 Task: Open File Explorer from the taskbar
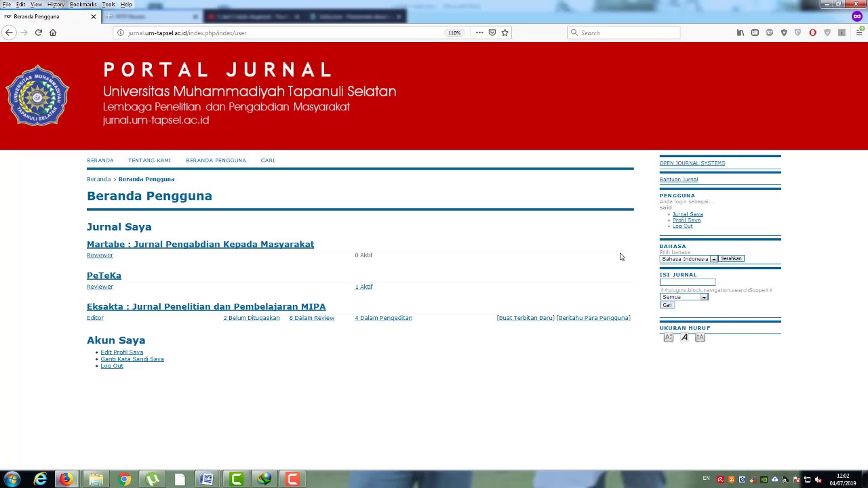click(96, 479)
